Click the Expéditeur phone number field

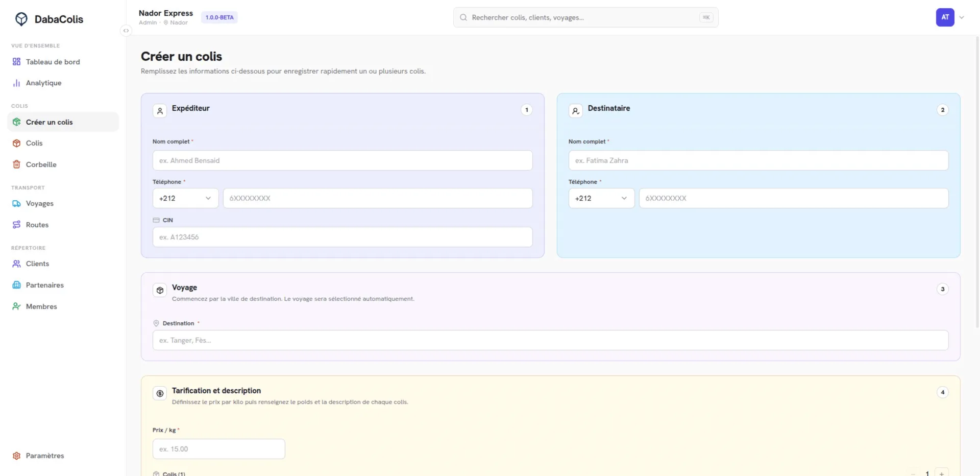(x=378, y=198)
